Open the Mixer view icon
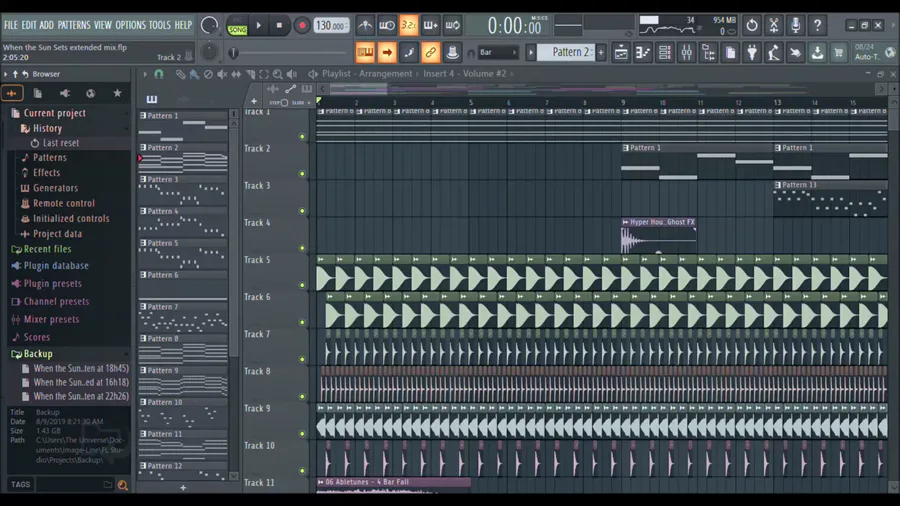Screen dimensions: 900x506 point(686,53)
